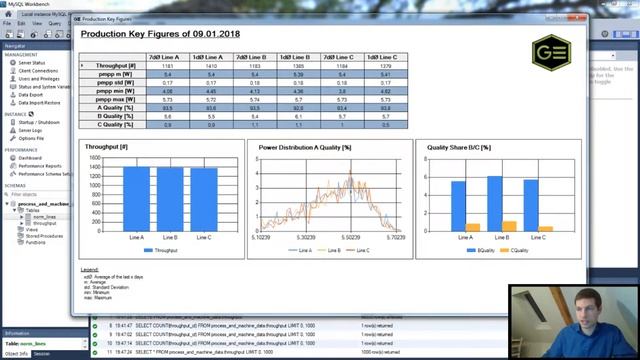Select the pmpp max [W] row header

(114, 100)
